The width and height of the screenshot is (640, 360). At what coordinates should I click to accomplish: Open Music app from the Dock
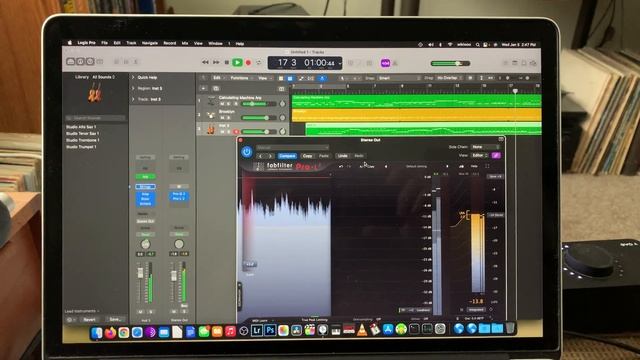[230, 331]
